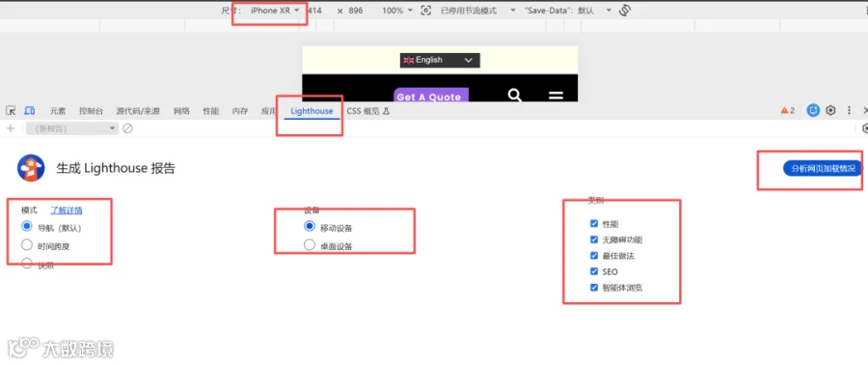Open the （新报告）report dropdown
Screen dimensions: 868x365
point(72,128)
